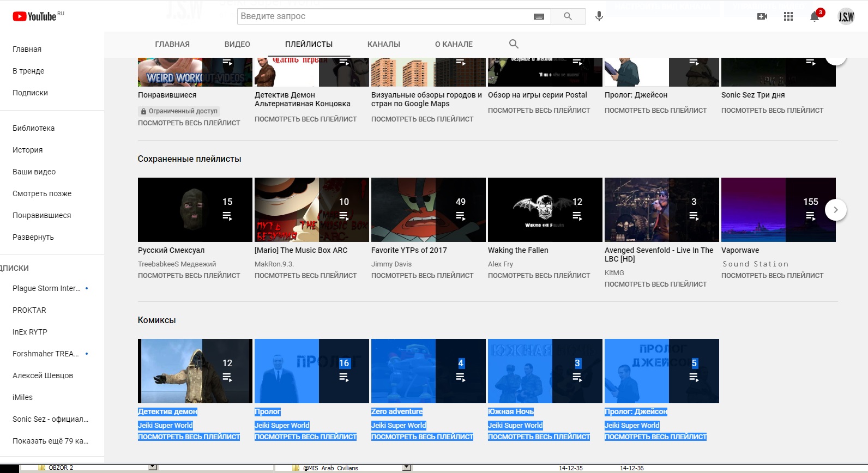Screen dimensions: 868x473
Task: Switch to ГЛАВНАЯ channel tab
Action: pyautogui.click(x=172, y=44)
